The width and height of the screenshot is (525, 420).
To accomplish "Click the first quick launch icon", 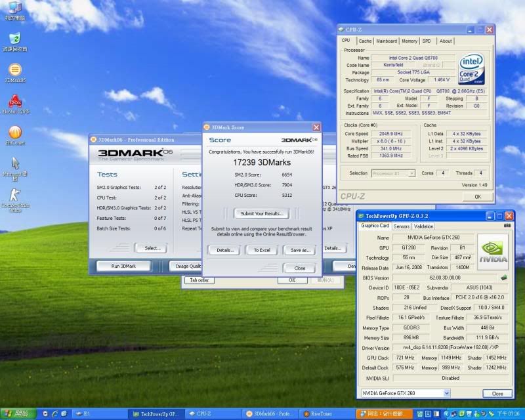I will tap(45, 414).
